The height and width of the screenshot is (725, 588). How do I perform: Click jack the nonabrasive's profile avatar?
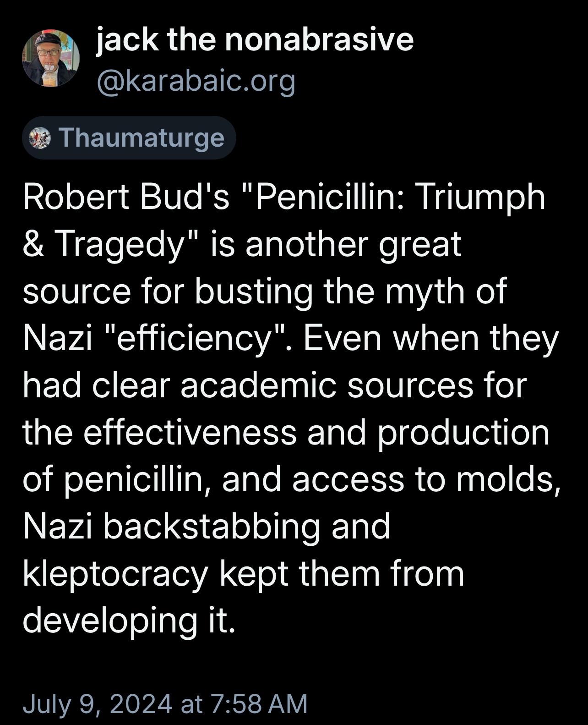[x=51, y=59]
